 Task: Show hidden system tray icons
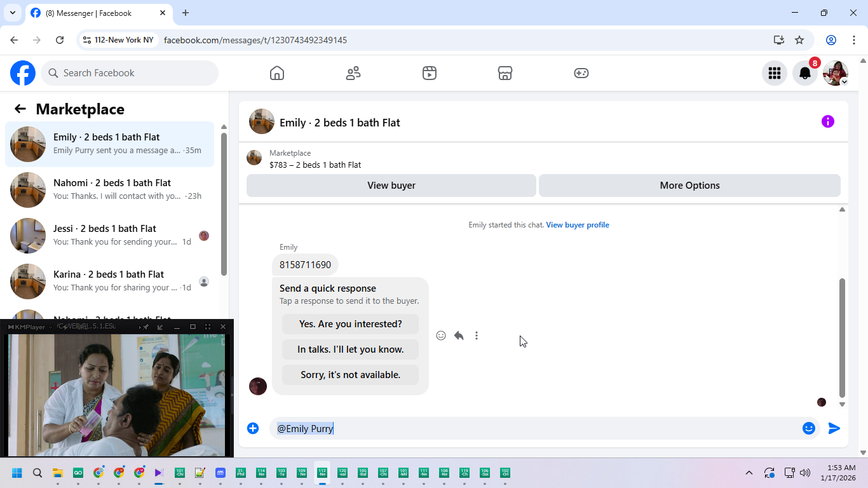(x=749, y=473)
